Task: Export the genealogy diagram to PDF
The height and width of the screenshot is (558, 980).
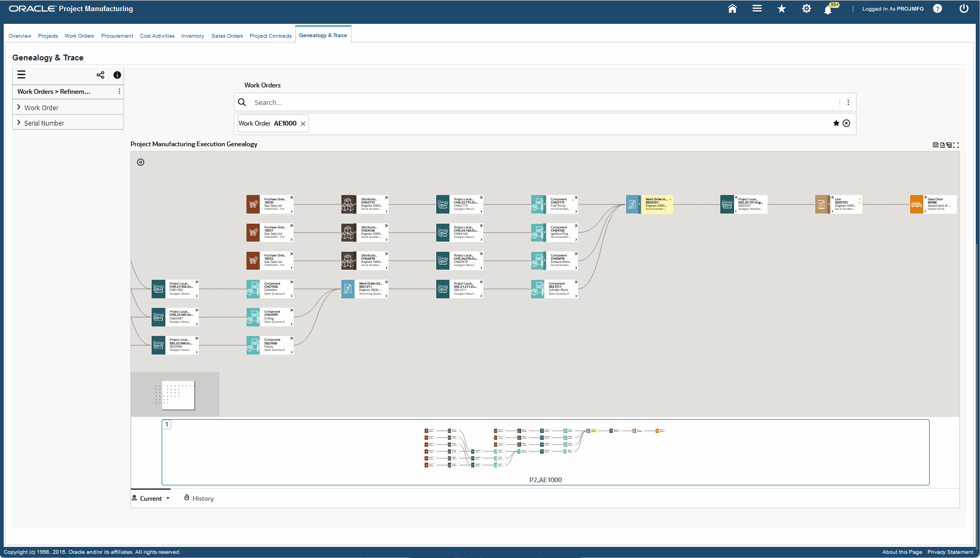Action: click(942, 145)
